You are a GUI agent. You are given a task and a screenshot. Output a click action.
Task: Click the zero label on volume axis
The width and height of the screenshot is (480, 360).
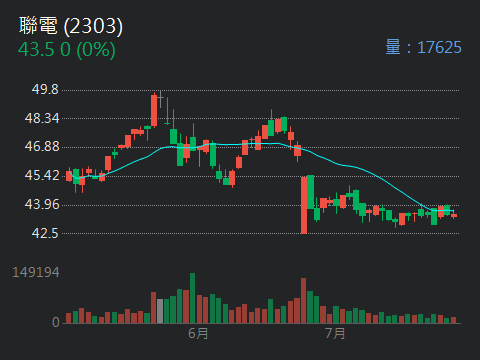(56, 322)
